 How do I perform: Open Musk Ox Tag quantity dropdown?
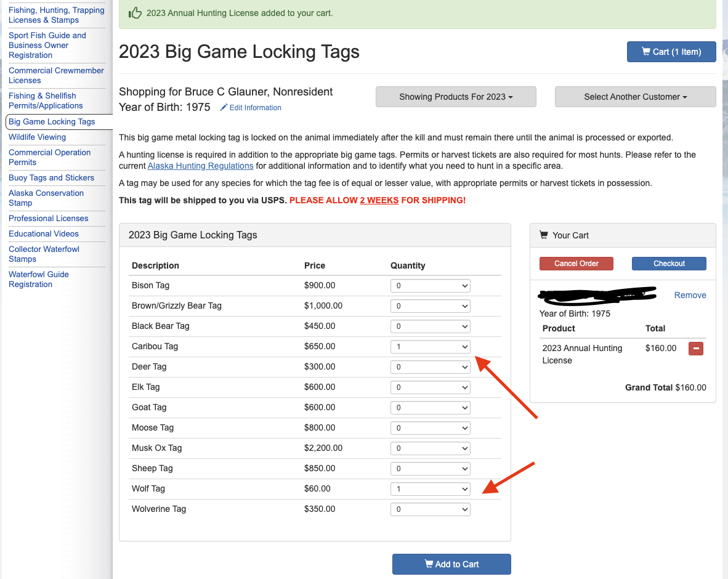(x=430, y=448)
